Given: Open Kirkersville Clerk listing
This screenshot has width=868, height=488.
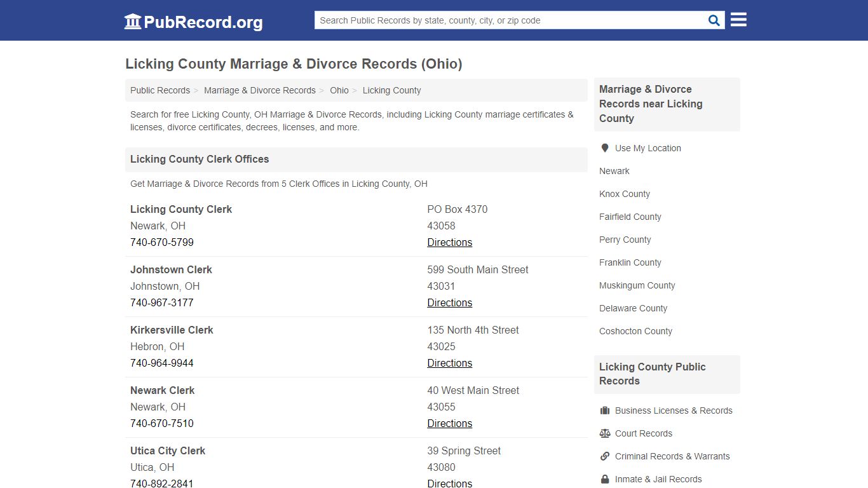Looking at the screenshot, I should pos(172,330).
